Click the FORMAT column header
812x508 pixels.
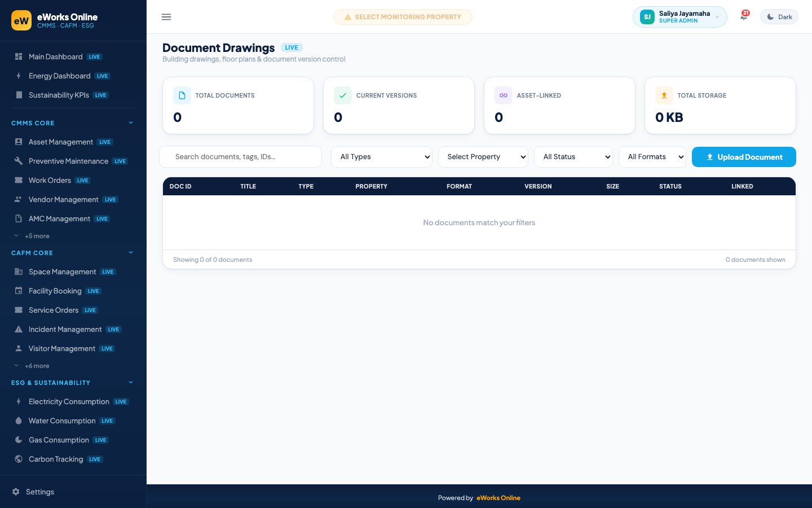click(459, 186)
